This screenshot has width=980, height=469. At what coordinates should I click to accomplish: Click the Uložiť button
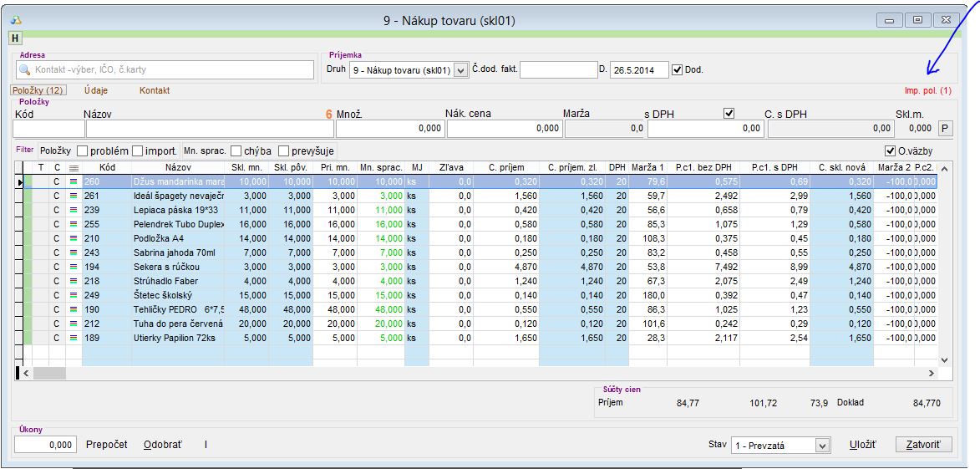coord(862,445)
